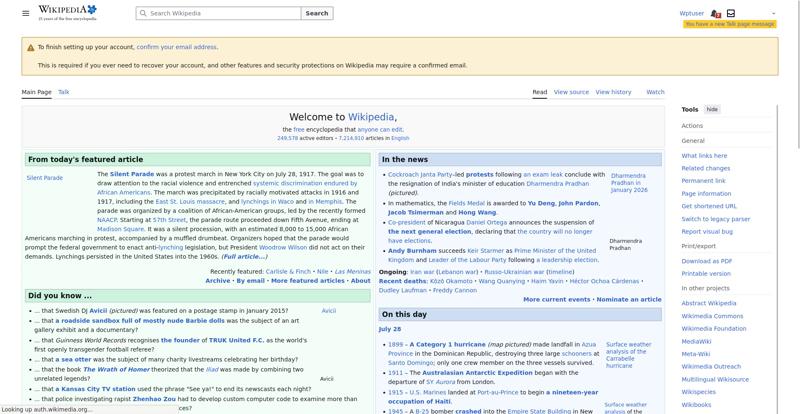Open the hamburger main menu
Screen dimensions: 800x414
coord(26,13)
